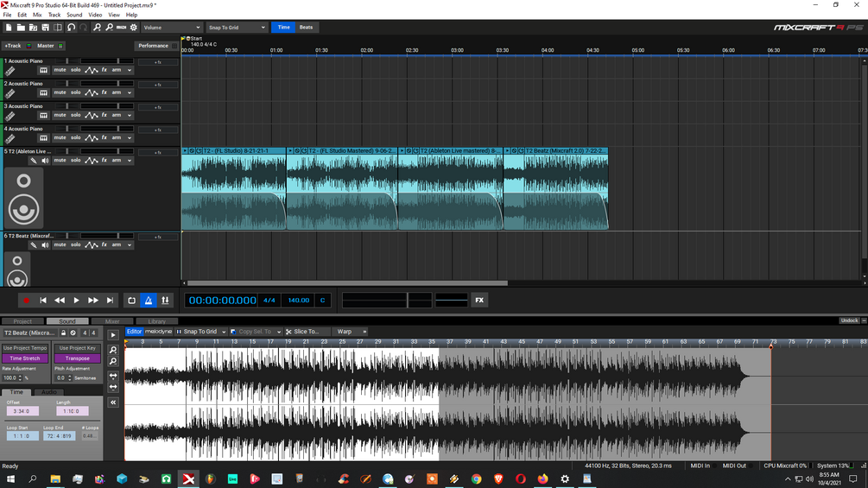The width and height of the screenshot is (868, 488).
Task: Open the Volume automation dropdown
Action: pyautogui.click(x=172, y=27)
